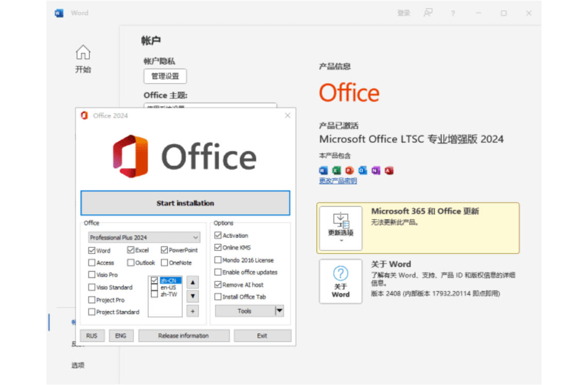
Task: Click the OneNote icon in product list
Action: pyautogui.click(x=376, y=170)
